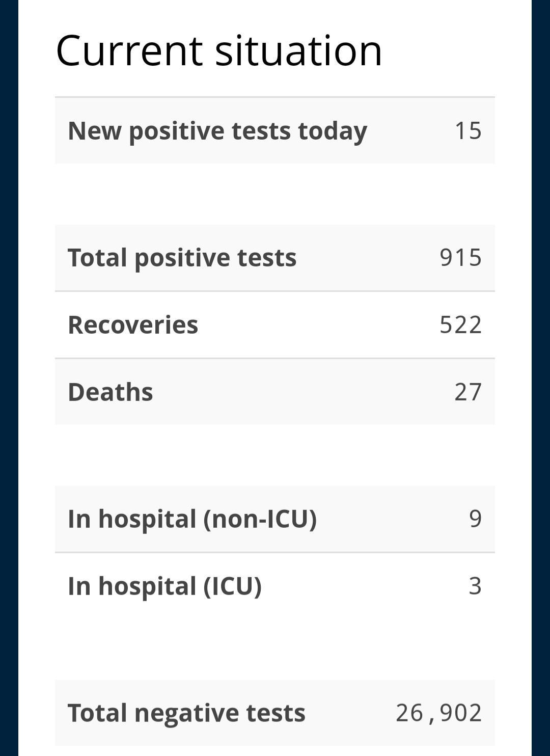Screen dimensions: 550x756
Task: Select the Total negative tests label
Action: point(186,713)
